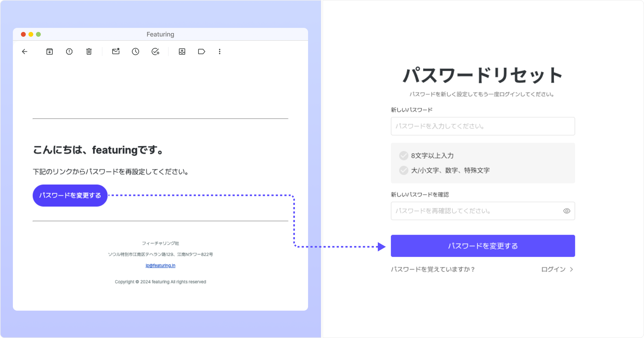Open the jp@featuring.in email link
The image size is (644, 338).
point(160,265)
